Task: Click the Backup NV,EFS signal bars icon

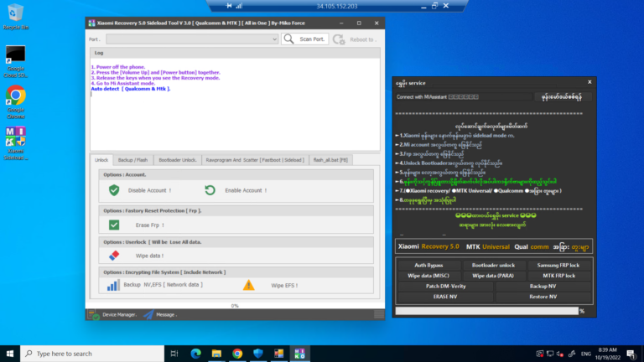Action: pos(112,285)
